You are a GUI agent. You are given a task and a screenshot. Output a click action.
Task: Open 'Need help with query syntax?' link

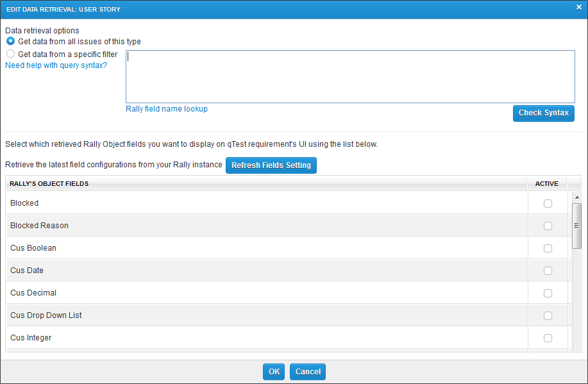56,65
